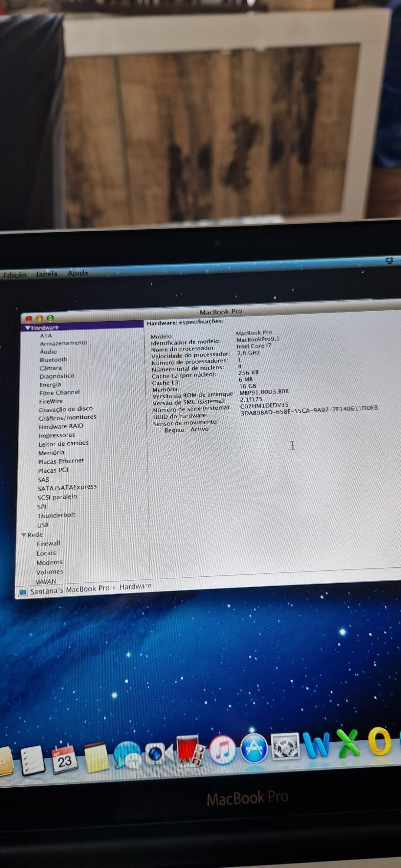
Task: Click the 16 GB memory value
Action: point(247,386)
